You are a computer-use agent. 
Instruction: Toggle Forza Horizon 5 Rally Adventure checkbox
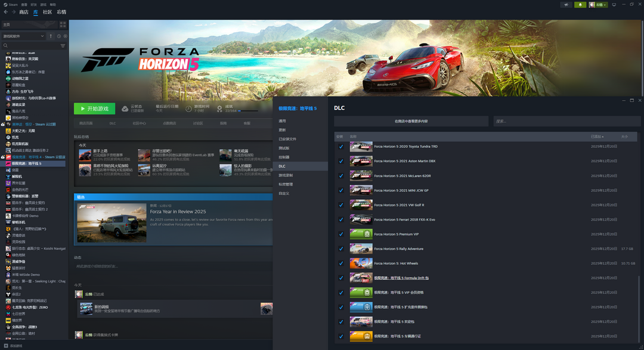(341, 249)
